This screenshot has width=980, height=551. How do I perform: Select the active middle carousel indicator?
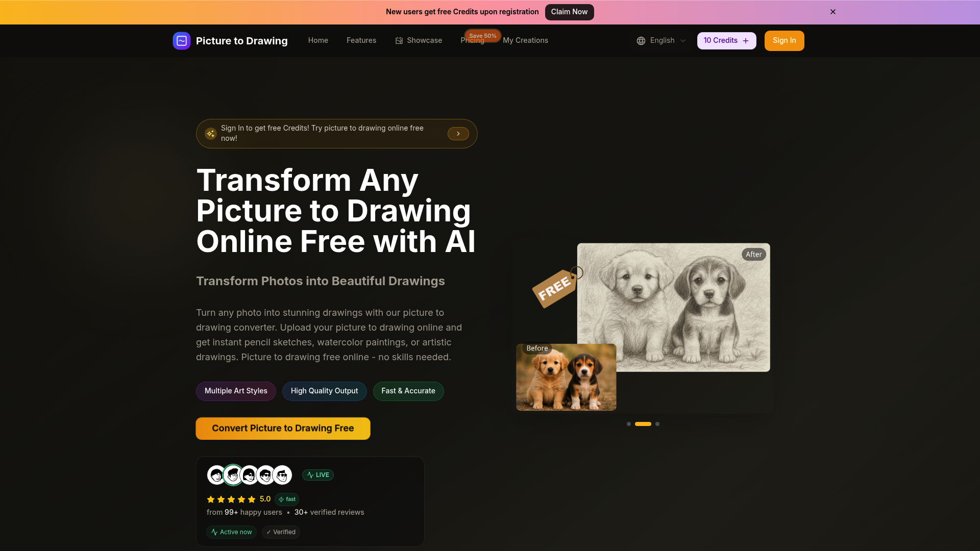pos(643,424)
